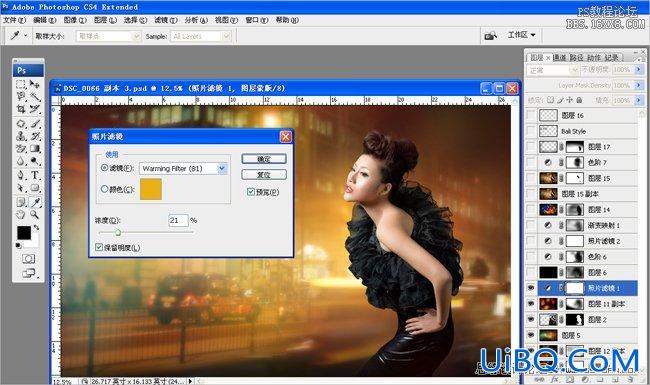650x385 pixels.
Task: Select the Dodge tool
Action: click(x=35, y=161)
